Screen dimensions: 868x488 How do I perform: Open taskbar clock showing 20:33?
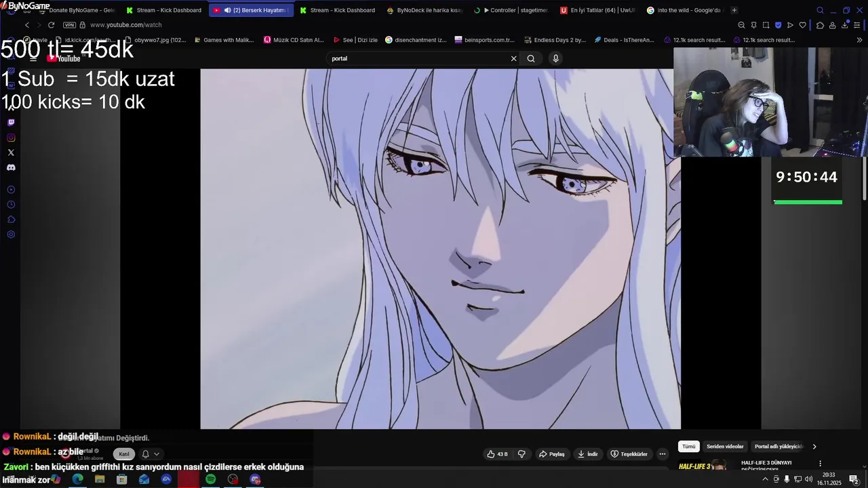pos(829,479)
